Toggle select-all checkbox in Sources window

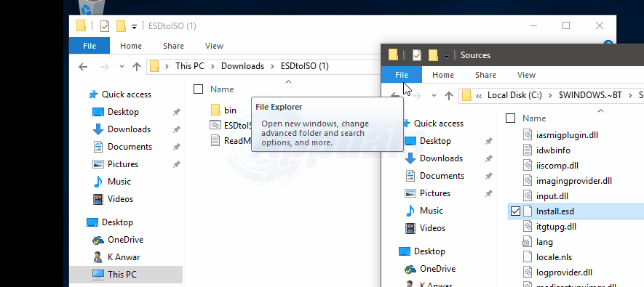(x=511, y=118)
